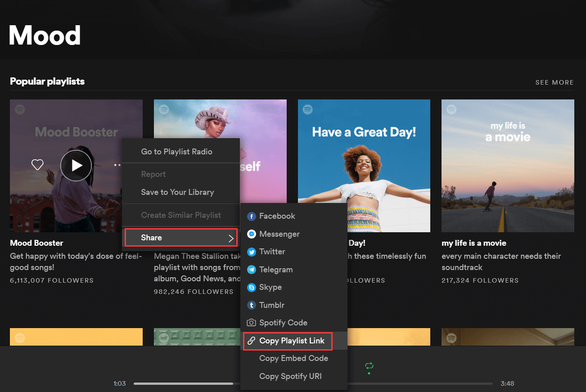
Task: Click the total duration 3:48
Action: 507,383
